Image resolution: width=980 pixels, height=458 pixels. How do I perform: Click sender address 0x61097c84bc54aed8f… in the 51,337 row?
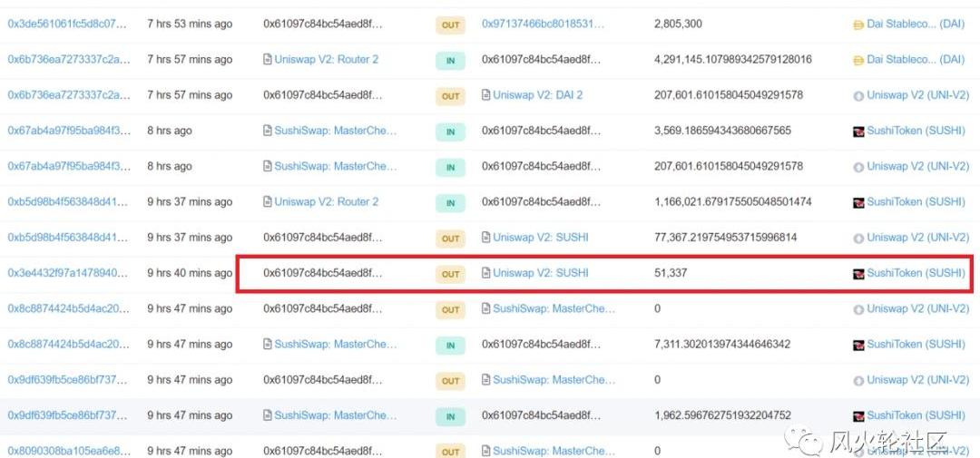tap(323, 273)
